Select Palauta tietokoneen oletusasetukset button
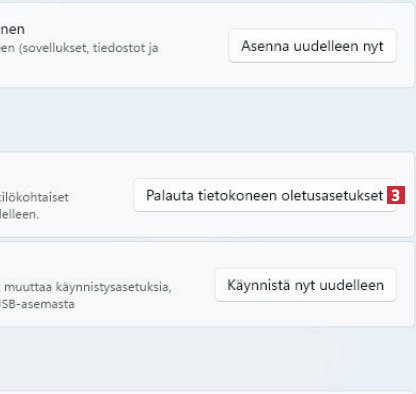This screenshot has height=394, width=416. point(265,195)
